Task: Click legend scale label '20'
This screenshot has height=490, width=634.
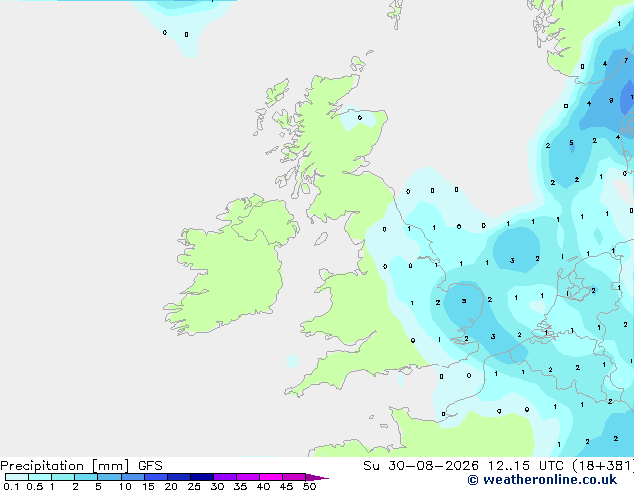Action: tap(171, 486)
